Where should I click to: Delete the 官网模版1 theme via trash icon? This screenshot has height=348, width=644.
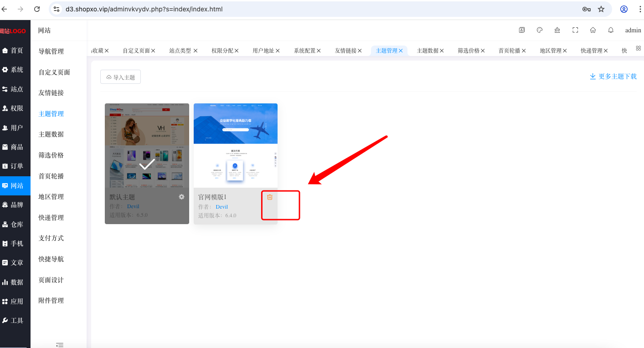(270, 197)
